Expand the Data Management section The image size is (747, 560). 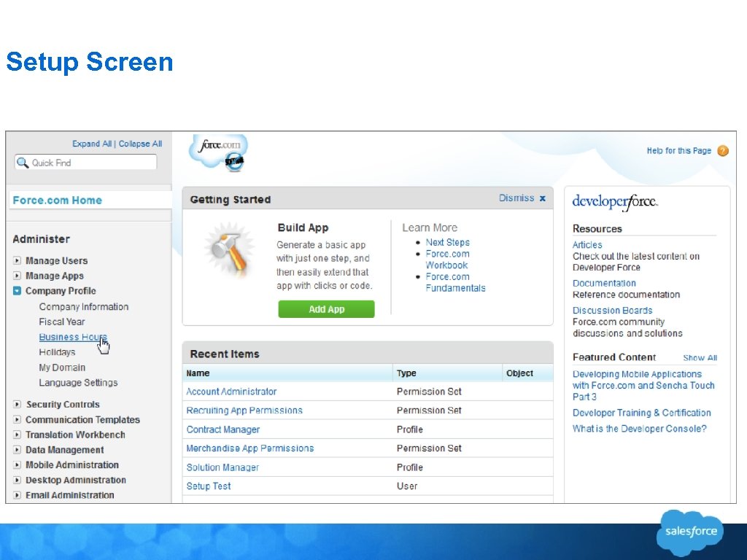point(18,449)
